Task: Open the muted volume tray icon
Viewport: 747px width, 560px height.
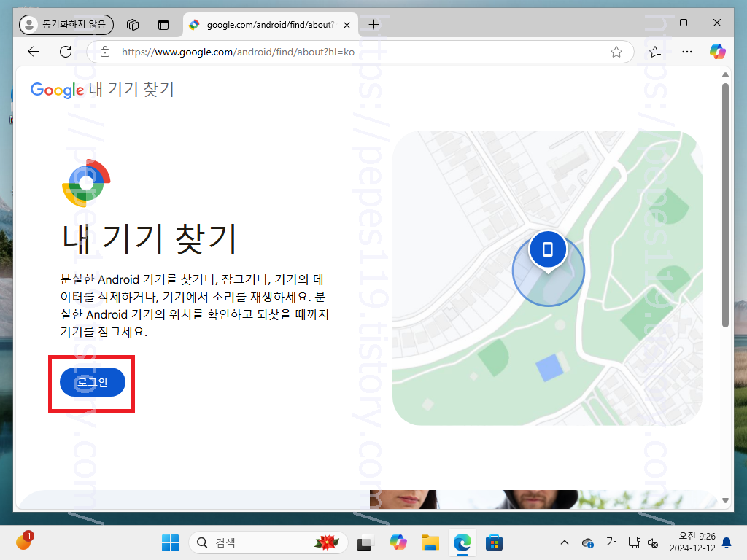Action: coord(653,542)
